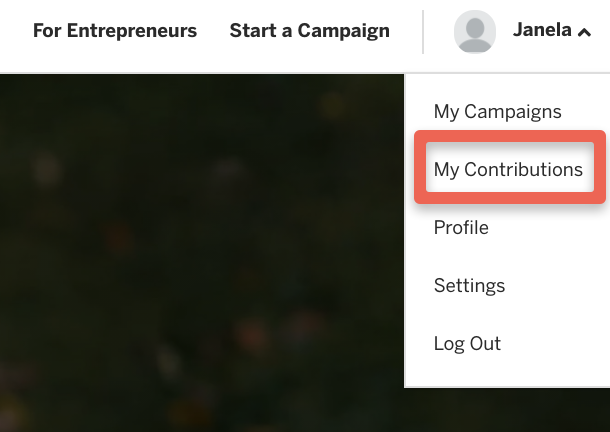Viewport: 610px width, 432px height.
Task: Click the word Entrepreneurs in the top navigation
Action: [132, 30]
